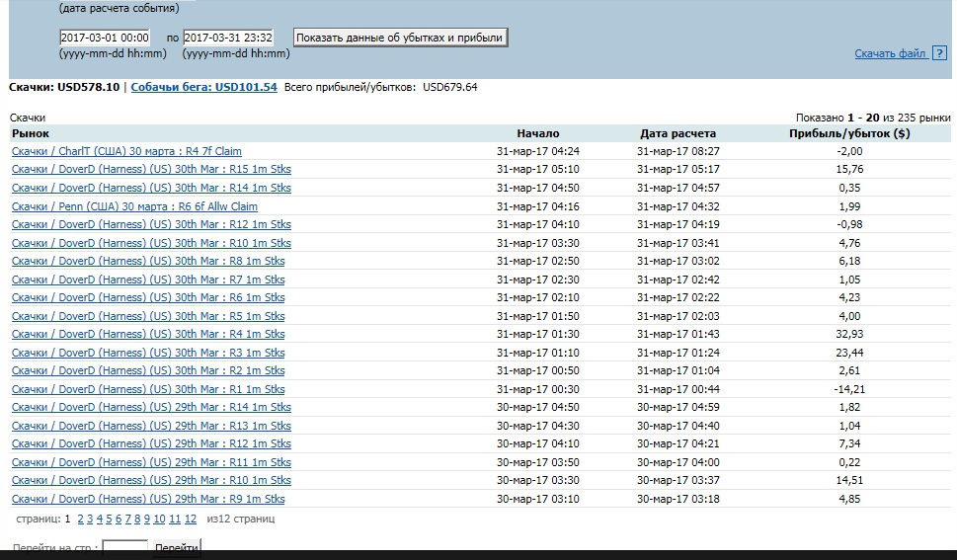
Task: Open DoverD 29th Mar R12 1m Stks market
Action: pos(151,444)
